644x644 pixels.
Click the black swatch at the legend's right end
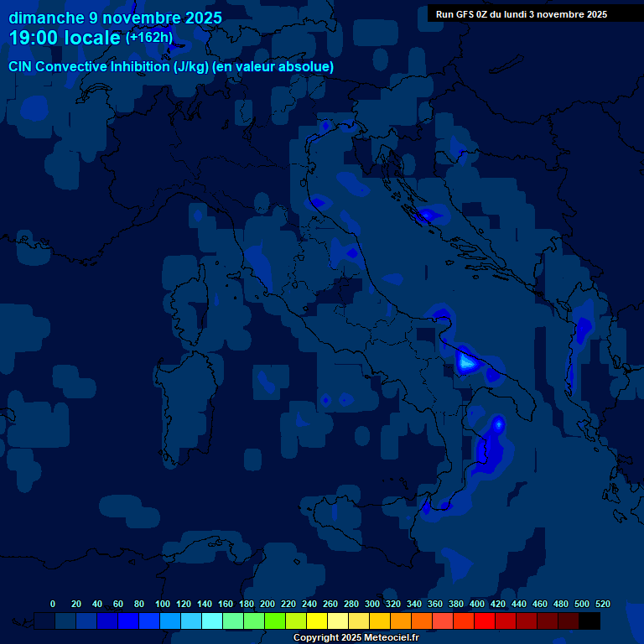589,621
